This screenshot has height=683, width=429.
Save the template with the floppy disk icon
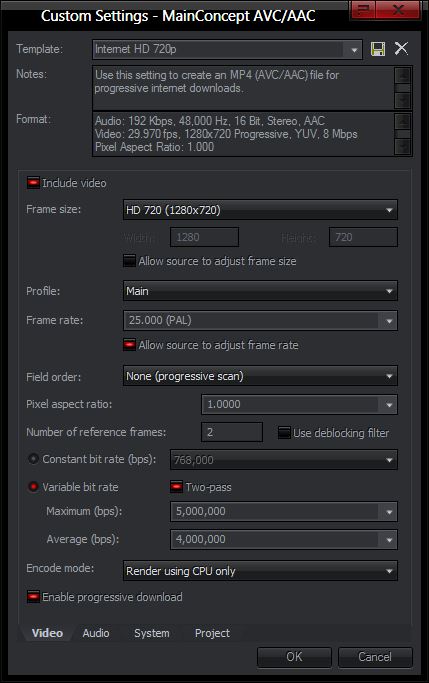click(x=378, y=49)
